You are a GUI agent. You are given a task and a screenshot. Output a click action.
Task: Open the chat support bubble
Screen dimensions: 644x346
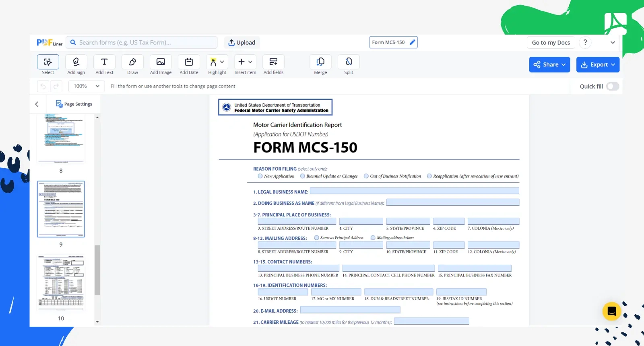pos(612,311)
